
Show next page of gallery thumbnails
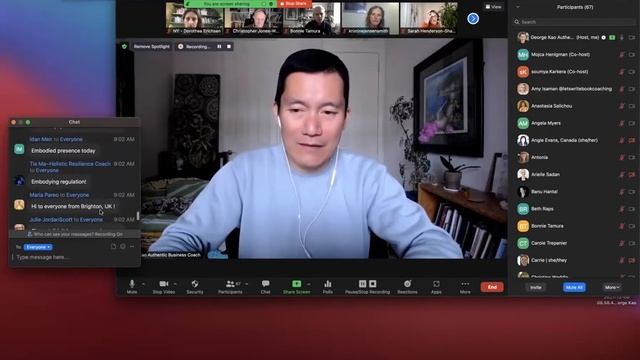coord(473,18)
